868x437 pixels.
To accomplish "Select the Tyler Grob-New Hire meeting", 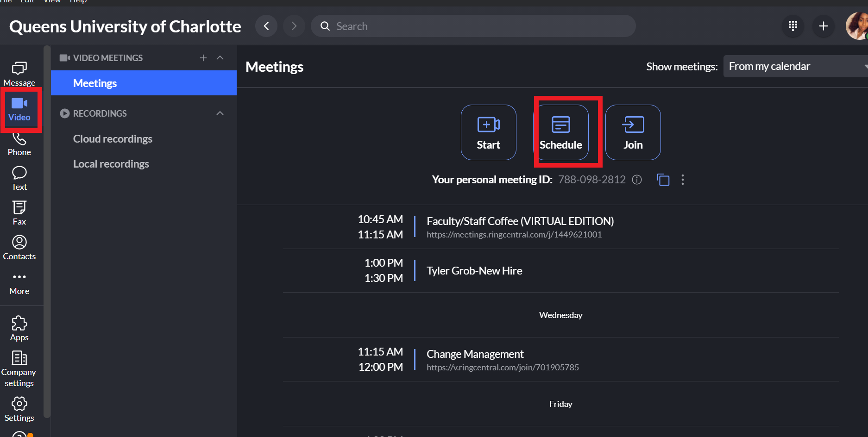I will [474, 271].
